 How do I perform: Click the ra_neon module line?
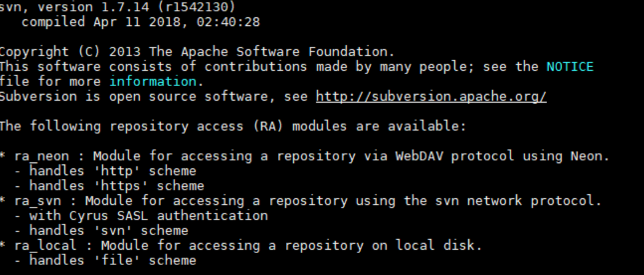[x=304, y=156]
